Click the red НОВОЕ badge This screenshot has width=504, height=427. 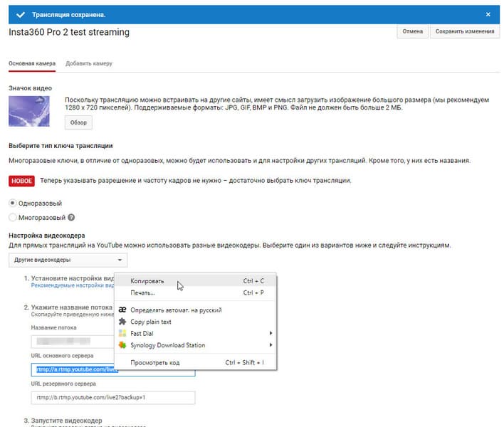coord(21,181)
